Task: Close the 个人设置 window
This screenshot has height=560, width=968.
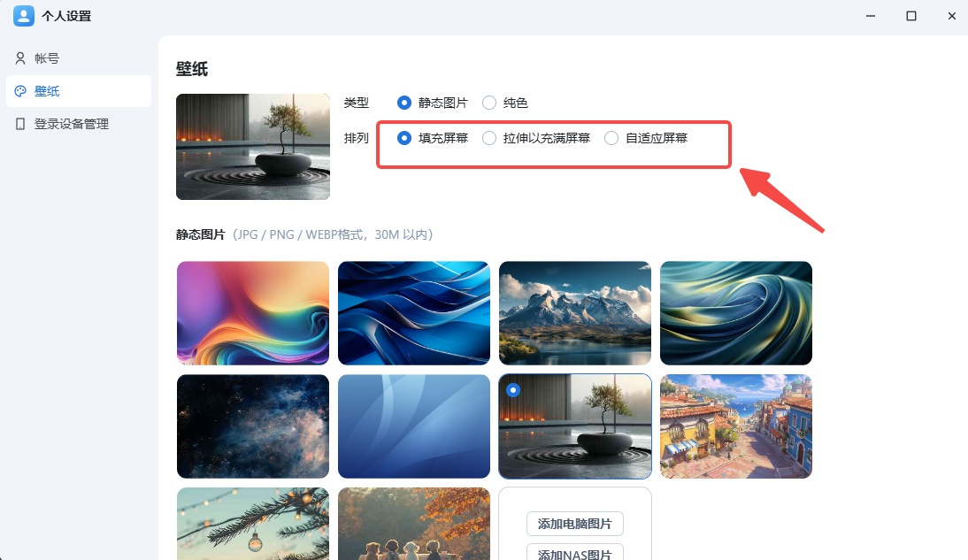Action: point(952,16)
